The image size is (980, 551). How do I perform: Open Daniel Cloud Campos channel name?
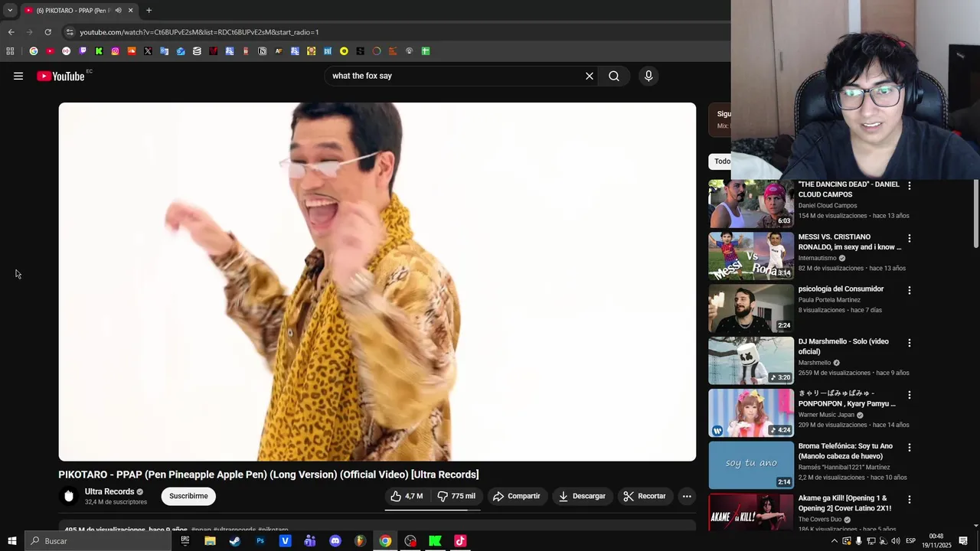pos(828,205)
